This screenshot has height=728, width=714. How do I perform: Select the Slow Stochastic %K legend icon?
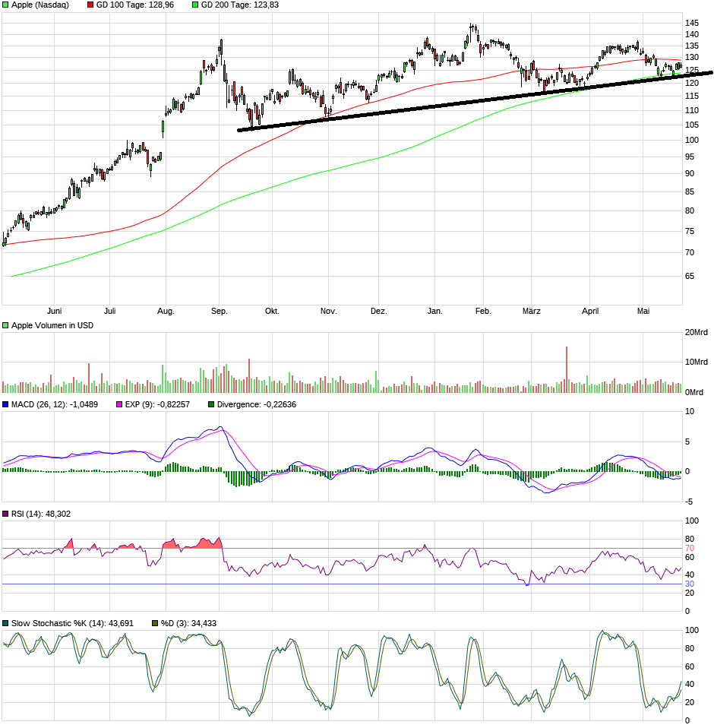5,622
